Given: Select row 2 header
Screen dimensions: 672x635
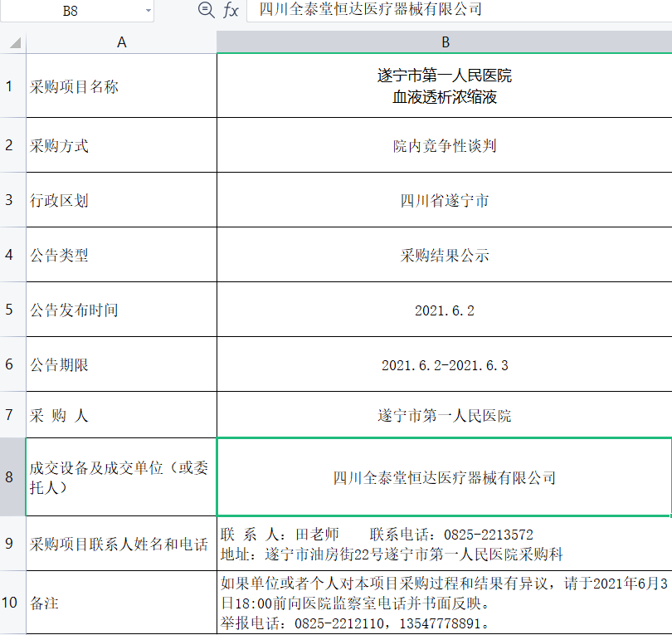Looking at the screenshot, I should tap(12, 145).
